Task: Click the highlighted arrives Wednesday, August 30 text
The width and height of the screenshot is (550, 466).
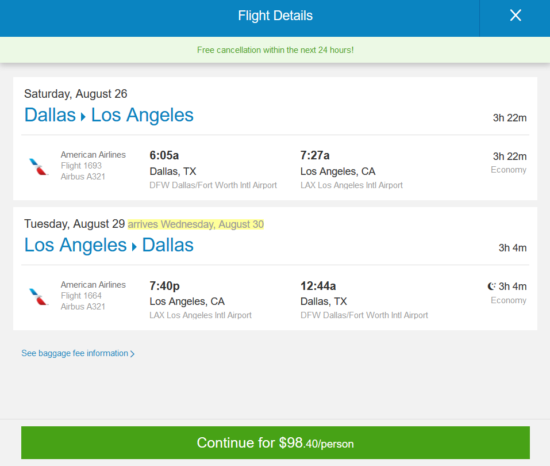Action: (x=196, y=224)
